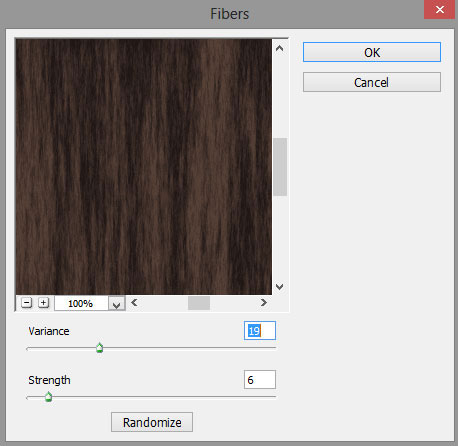This screenshot has height=446, width=458.
Task: Click the Strength value field showing 6
Action: coord(260,379)
